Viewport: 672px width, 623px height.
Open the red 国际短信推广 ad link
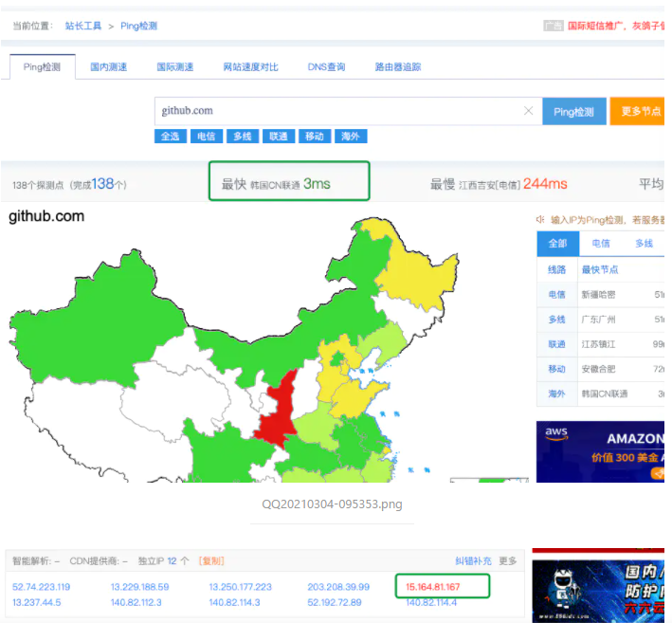(x=616, y=27)
